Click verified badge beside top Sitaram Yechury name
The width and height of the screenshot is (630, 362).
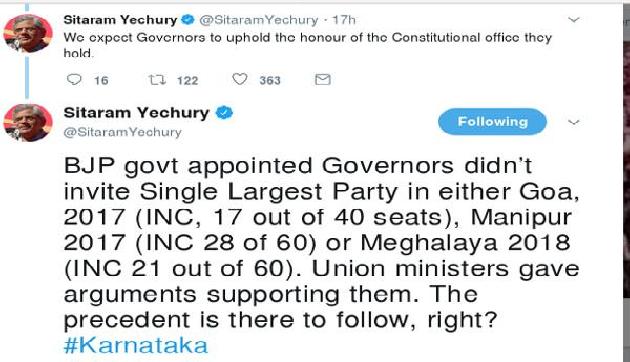pyautogui.click(x=187, y=20)
